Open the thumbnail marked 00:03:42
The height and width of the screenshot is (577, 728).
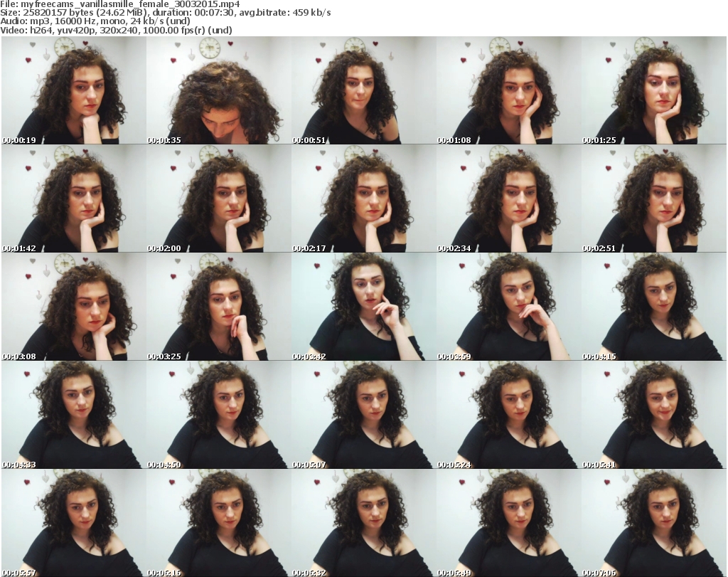pos(364,307)
